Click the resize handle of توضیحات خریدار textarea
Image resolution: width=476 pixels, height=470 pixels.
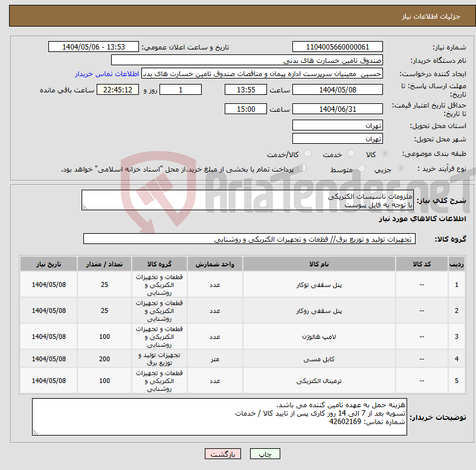35,432
